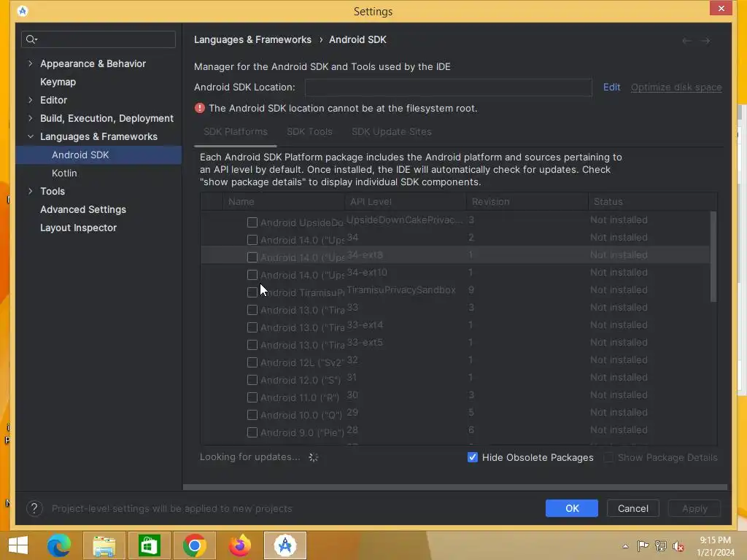The width and height of the screenshot is (747, 560).
Task: Uncheck Hide Obsolete Packages
Action: coord(473,457)
